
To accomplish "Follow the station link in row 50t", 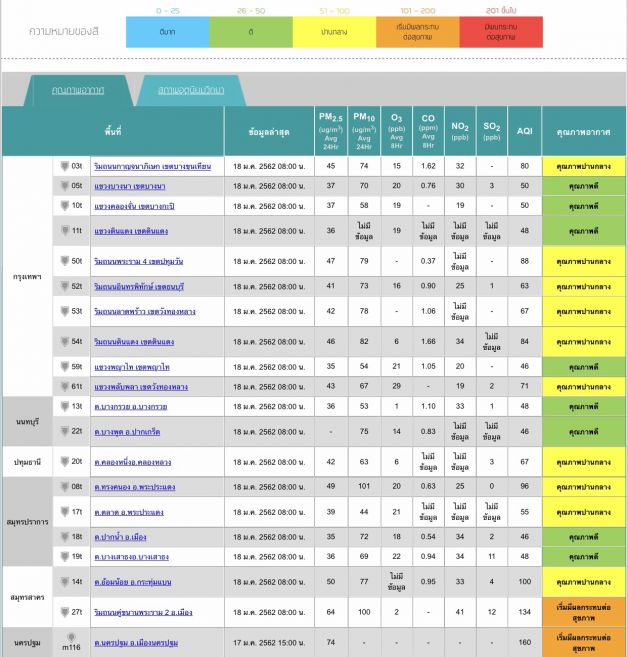I will click(138, 261).
